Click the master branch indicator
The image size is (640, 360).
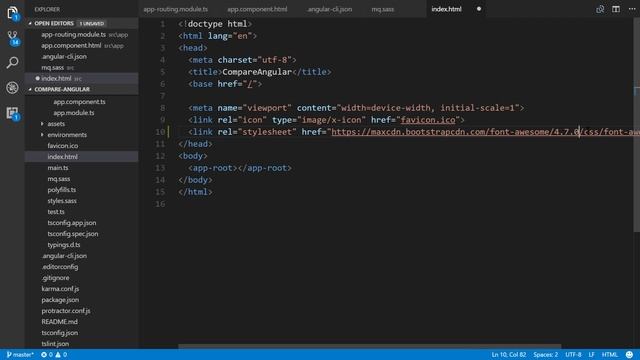coord(20,355)
